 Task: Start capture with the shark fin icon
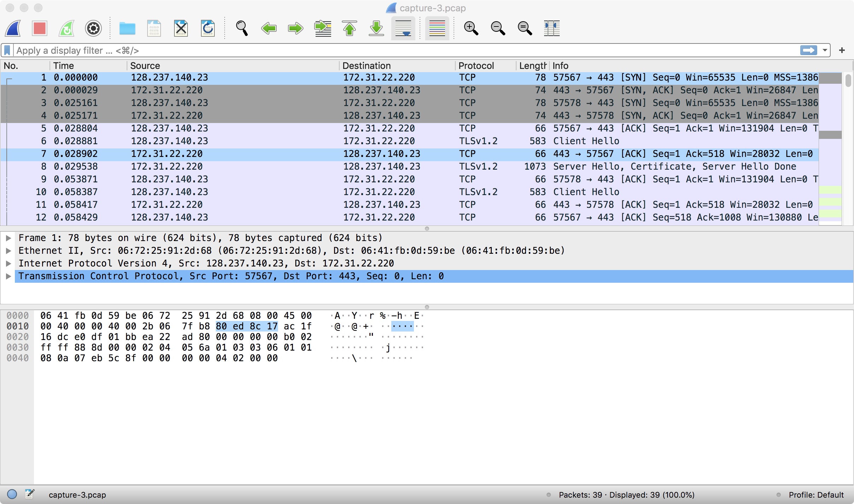click(13, 28)
